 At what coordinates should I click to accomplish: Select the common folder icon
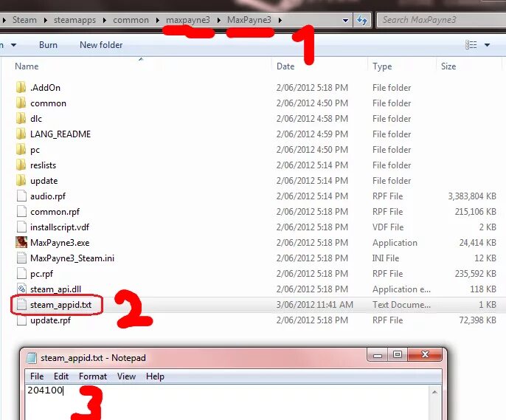pyautogui.click(x=21, y=103)
